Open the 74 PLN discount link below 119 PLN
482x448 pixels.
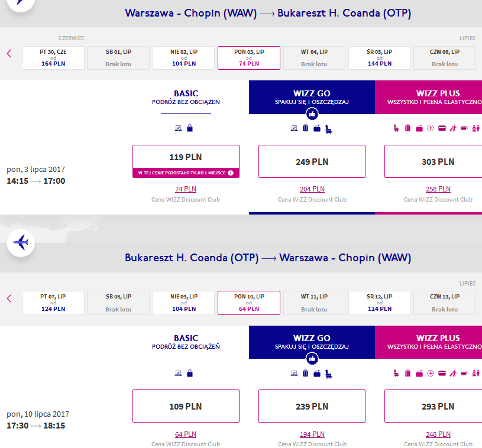pyautogui.click(x=186, y=189)
